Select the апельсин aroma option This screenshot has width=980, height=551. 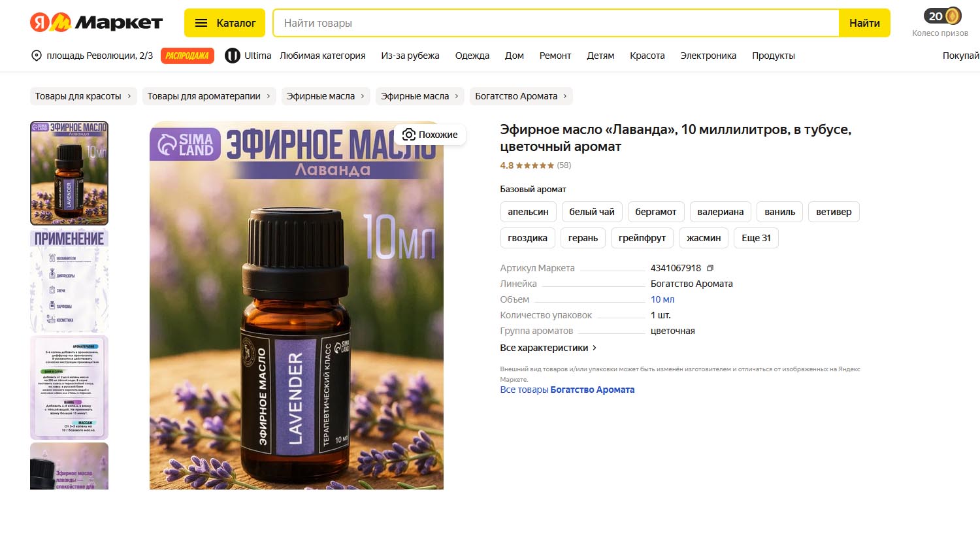[x=528, y=212]
